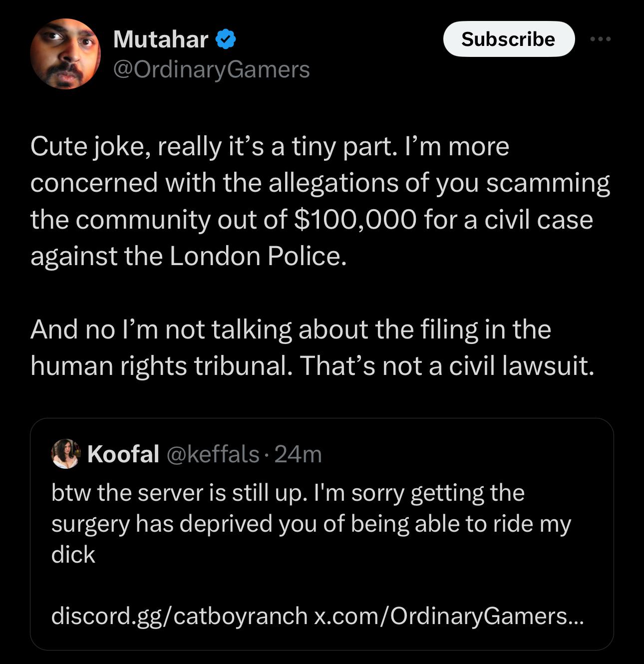Open the @OrdinaryGamers handle link
The image size is (644, 664).
click(212, 69)
